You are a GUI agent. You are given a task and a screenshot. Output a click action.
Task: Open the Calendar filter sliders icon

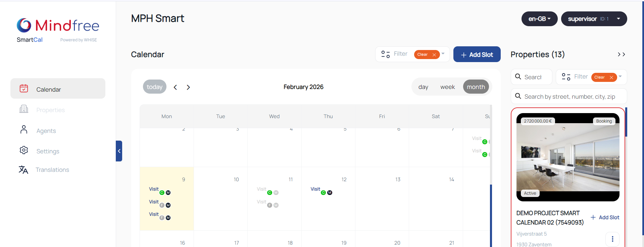[x=386, y=54]
